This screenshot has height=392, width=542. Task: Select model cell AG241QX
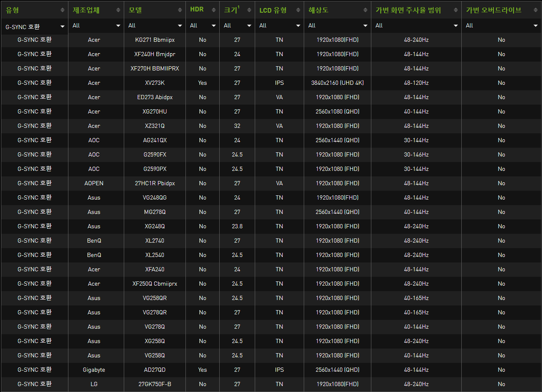(x=155, y=141)
